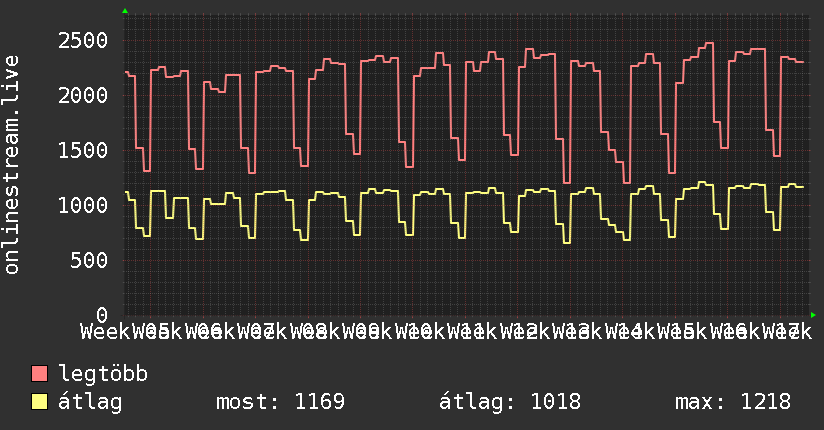Click the 500 y-axis label
This screenshot has width=824, height=430.
[x=94, y=261]
